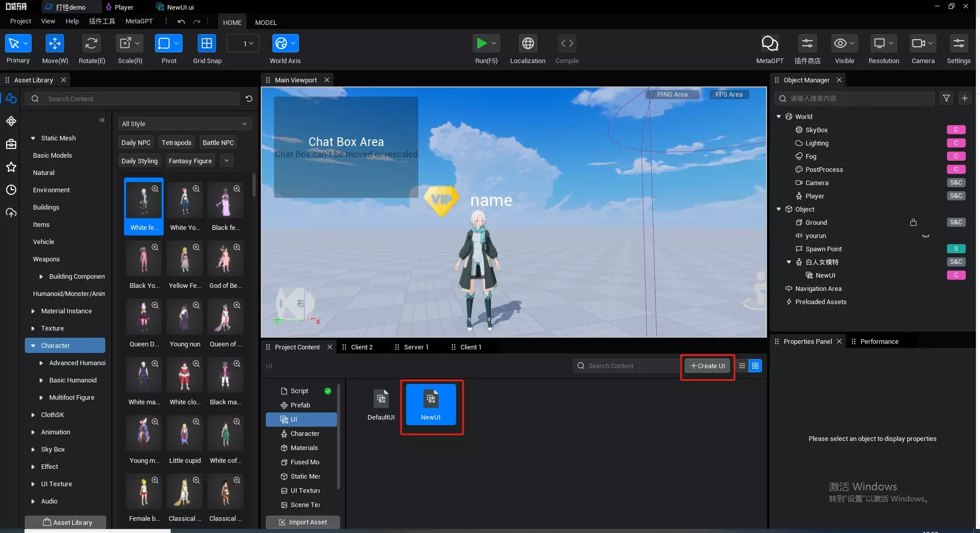The image size is (980, 533).
Task: Click the redo arrow
Action: [197, 22]
